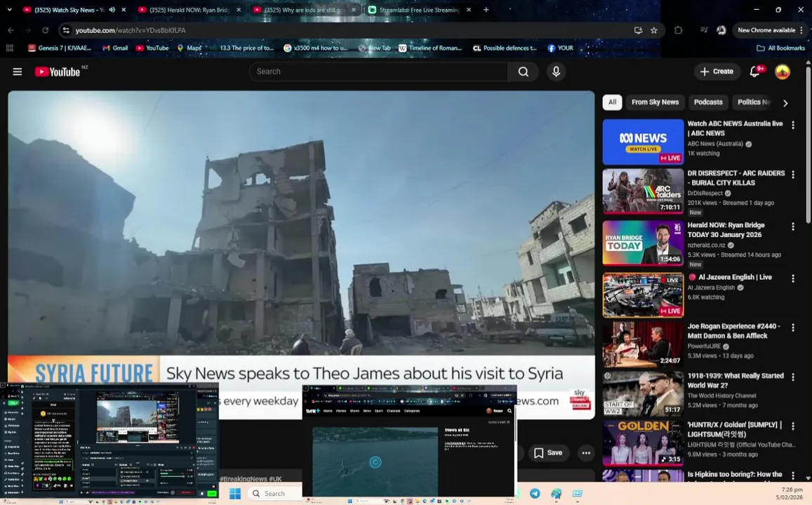The height and width of the screenshot is (505, 812).
Task: Open the Windows Start menu
Action: coord(235,493)
